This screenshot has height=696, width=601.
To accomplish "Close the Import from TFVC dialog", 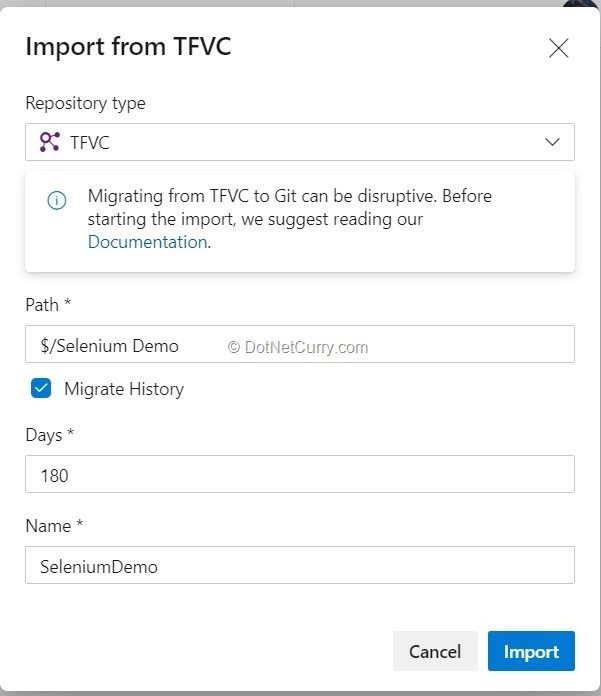I will point(558,48).
